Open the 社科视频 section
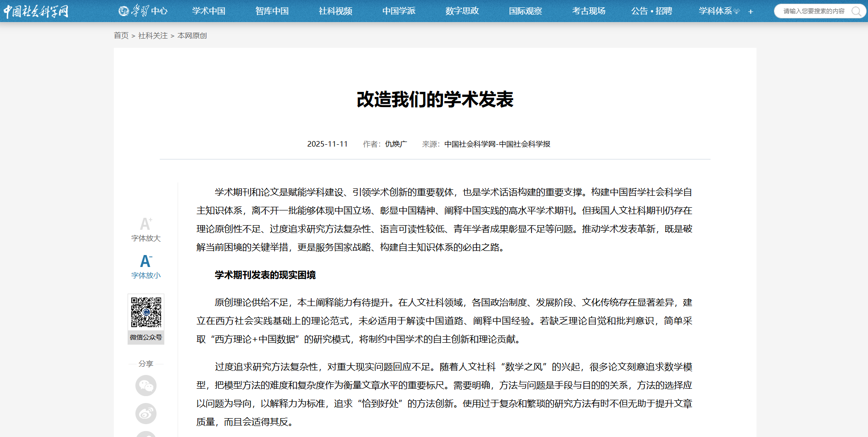 click(x=336, y=11)
